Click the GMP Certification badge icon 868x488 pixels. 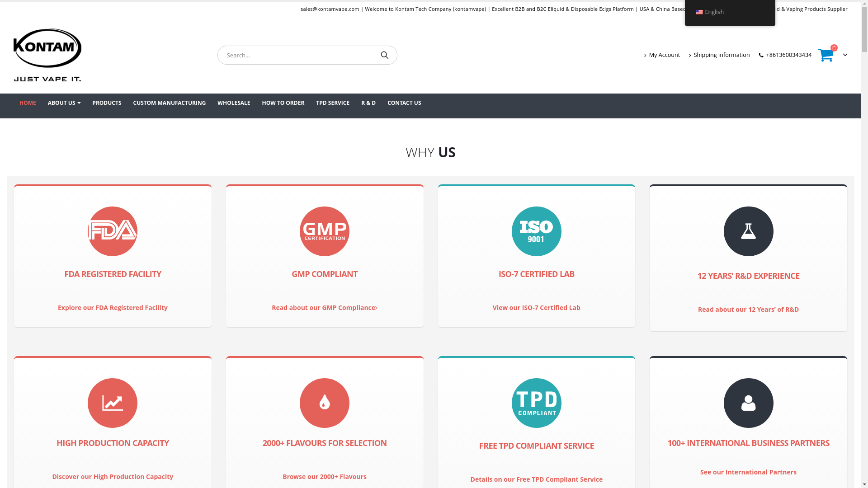(x=325, y=231)
